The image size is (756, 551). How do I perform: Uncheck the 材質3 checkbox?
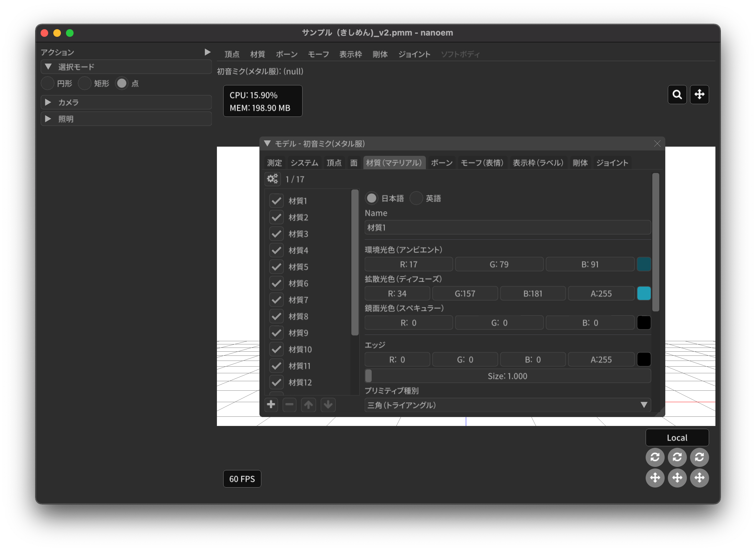click(x=276, y=234)
